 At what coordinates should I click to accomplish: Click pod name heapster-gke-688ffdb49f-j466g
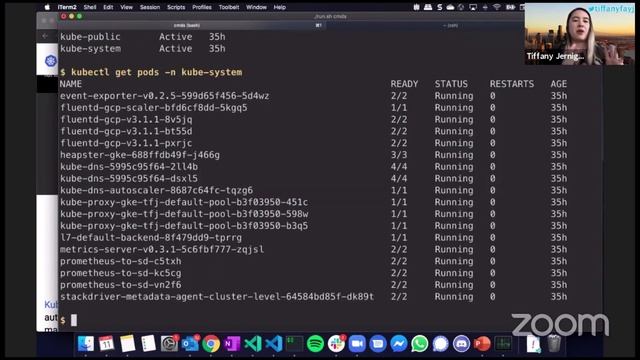click(x=140, y=155)
